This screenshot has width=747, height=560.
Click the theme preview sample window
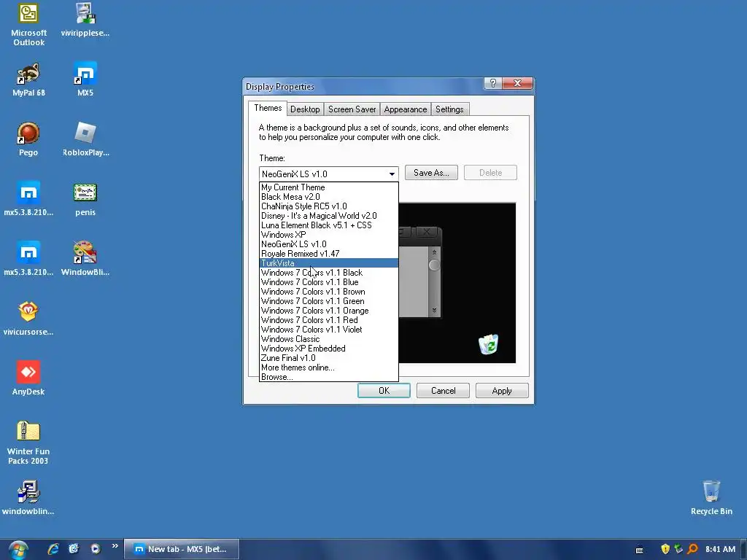click(x=420, y=273)
